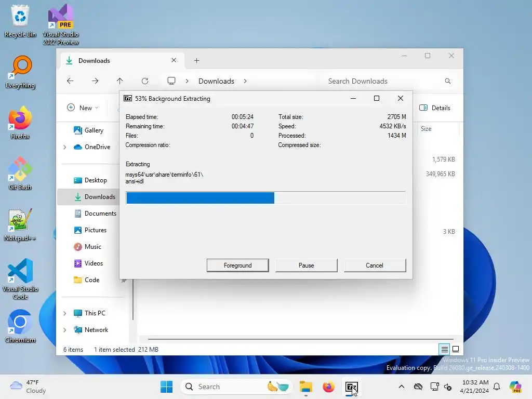Click the This PC monitor icon in address bar
532x399 pixels.
point(171,81)
